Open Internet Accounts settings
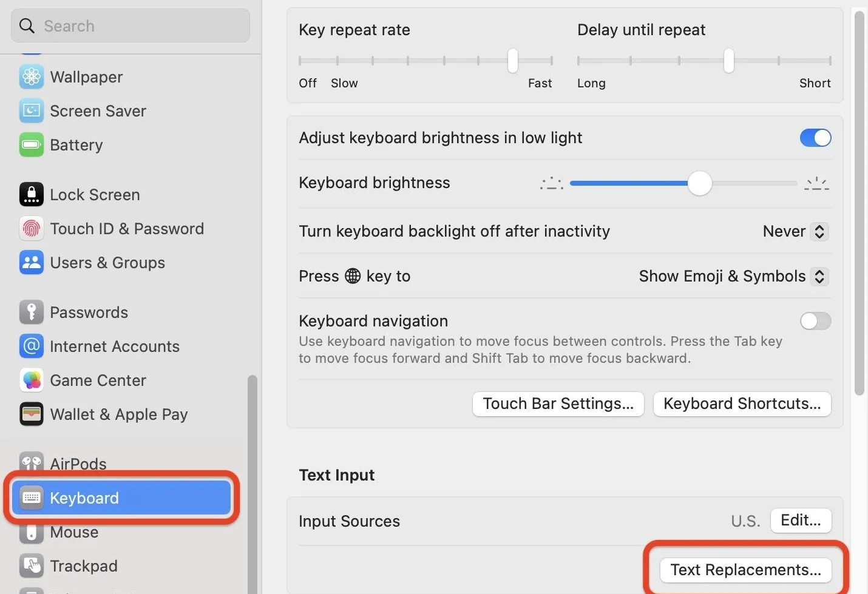The image size is (868, 594). tap(31, 346)
